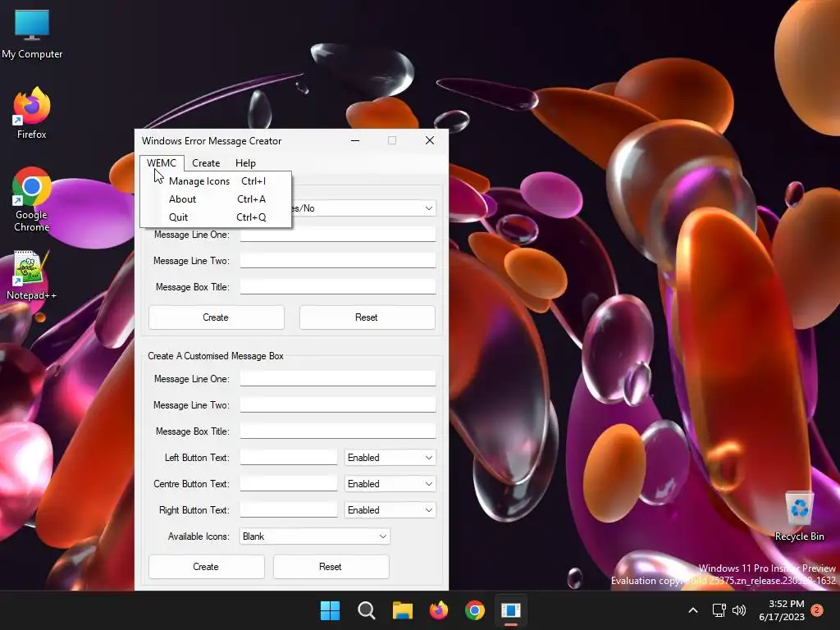Click Create in the Customised Message Box section
Image resolution: width=840 pixels, height=630 pixels.
pyautogui.click(x=206, y=567)
